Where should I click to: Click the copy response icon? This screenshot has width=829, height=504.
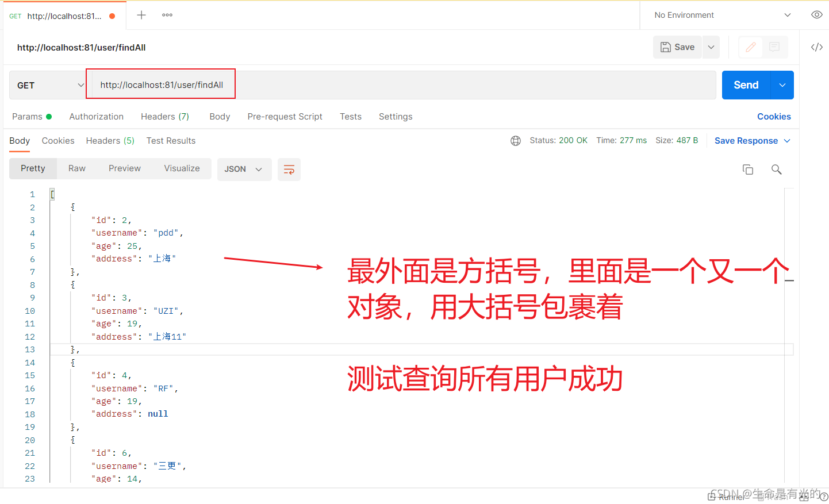click(x=747, y=170)
